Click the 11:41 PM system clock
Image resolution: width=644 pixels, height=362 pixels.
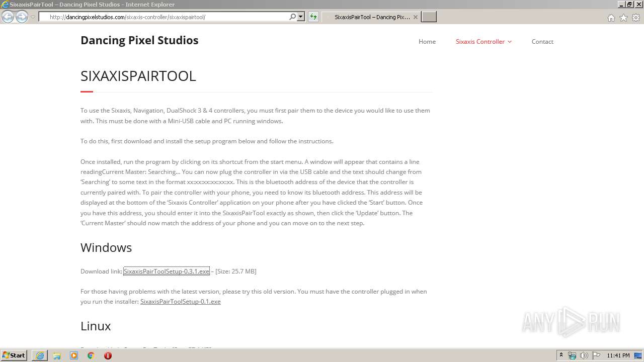click(618, 355)
